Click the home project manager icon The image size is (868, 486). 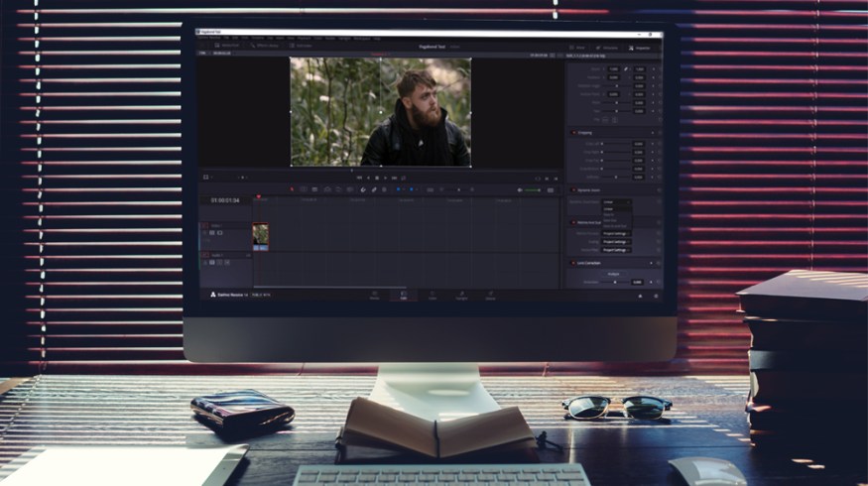coord(640,295)
